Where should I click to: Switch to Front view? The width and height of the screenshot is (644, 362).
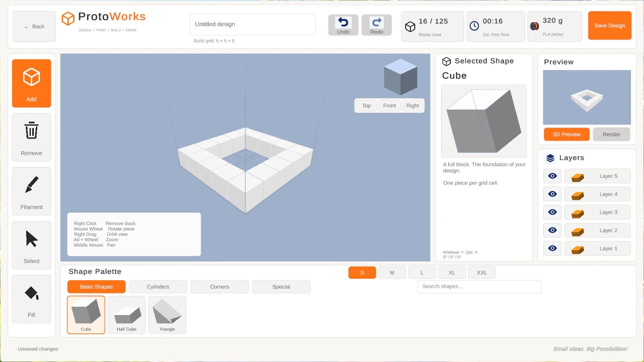[x=389, y=106]
